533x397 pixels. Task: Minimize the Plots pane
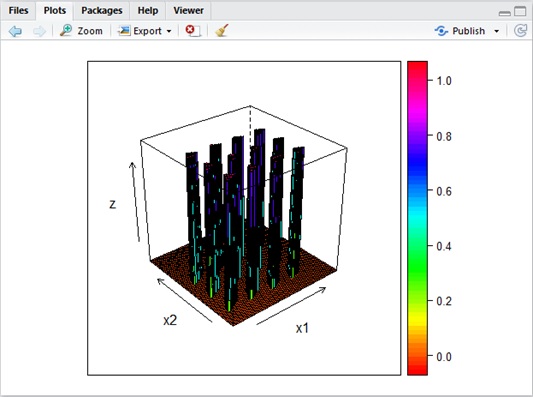click(x=505, y=13)
